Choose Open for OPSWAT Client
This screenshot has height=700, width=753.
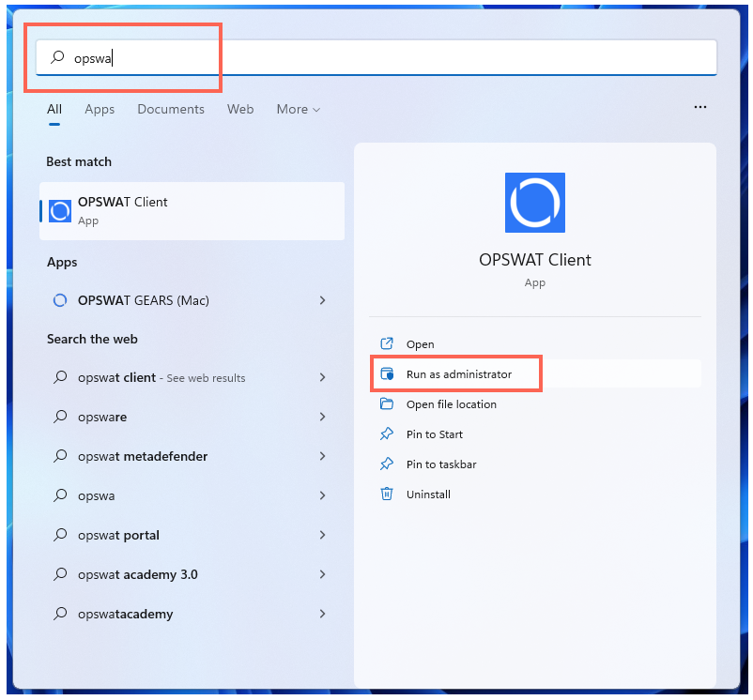(535, 344)
